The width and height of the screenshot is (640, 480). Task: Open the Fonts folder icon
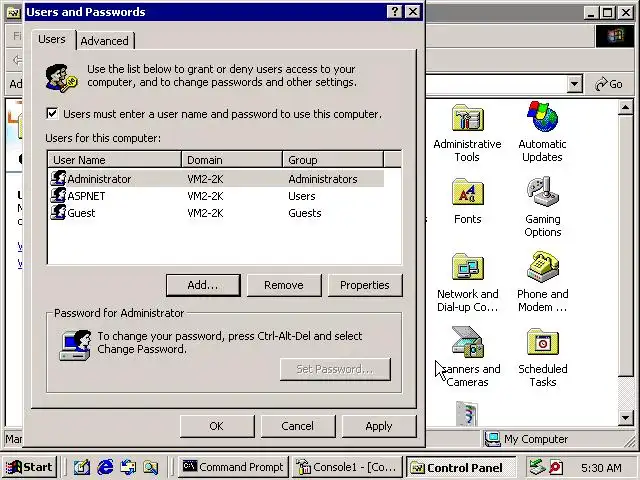(x=467, y=192)
